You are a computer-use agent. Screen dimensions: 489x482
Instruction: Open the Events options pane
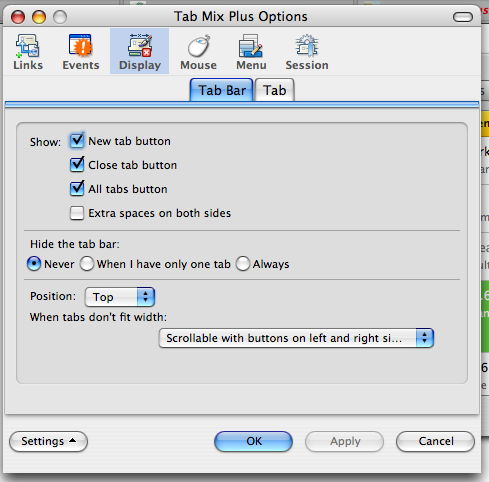point(81,52)
